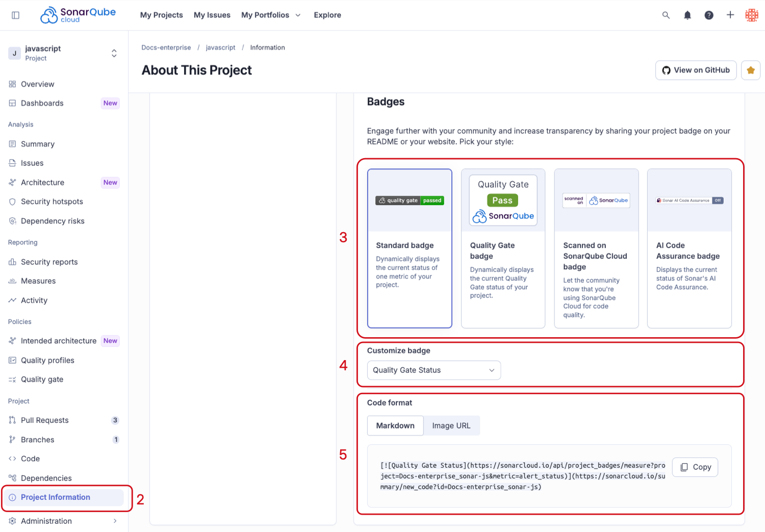The height and width of the screenshot is (532, 765).
Task: Open the Explore menu item
Action: tap(327, 15)
